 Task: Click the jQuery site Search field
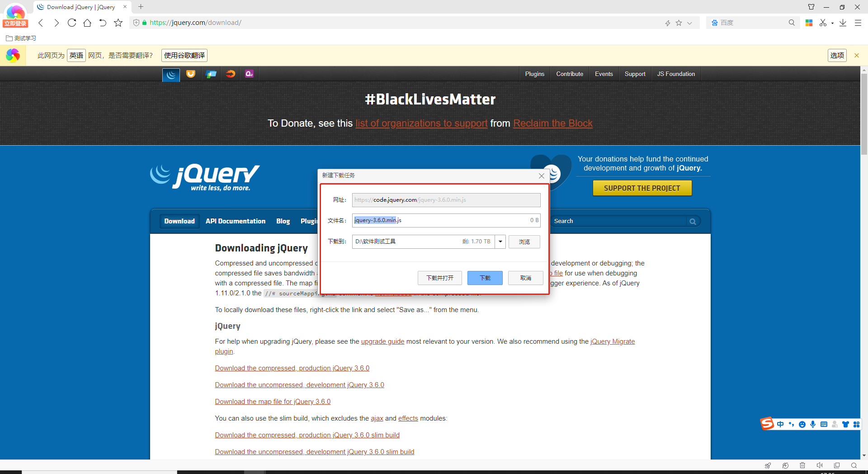(619, 221)
